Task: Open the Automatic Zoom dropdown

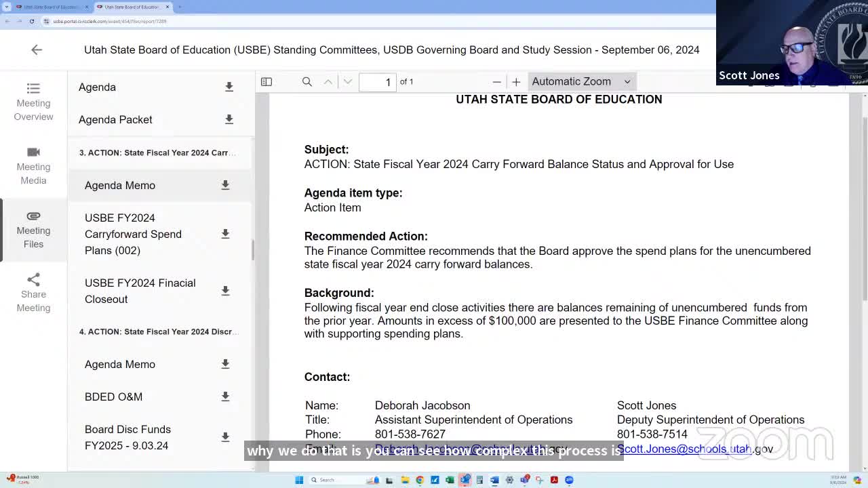Action: [581, 81]
